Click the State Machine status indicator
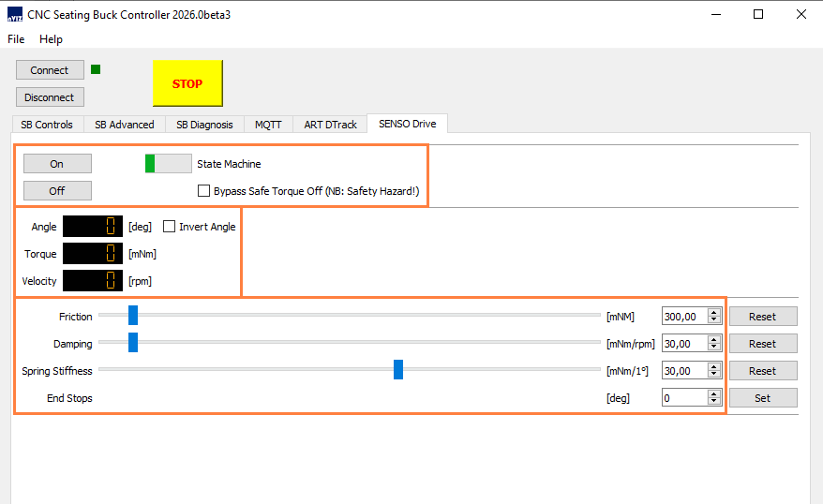 (169, 164)
